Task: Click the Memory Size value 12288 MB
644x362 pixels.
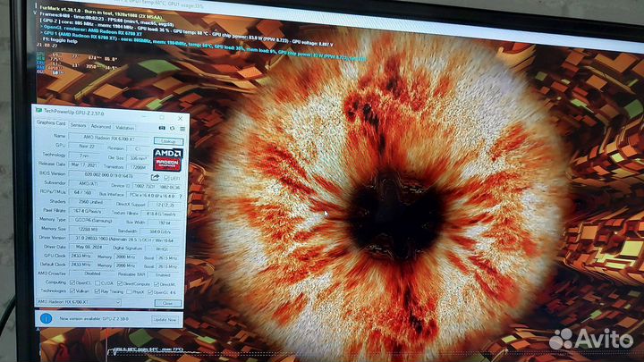Action: click(87, 230)
